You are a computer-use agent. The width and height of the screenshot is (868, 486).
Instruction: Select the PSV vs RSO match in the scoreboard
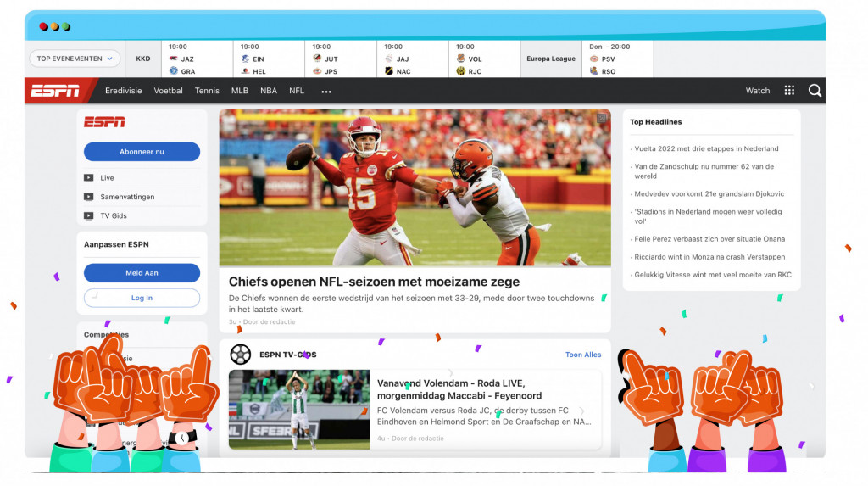[618, 59]
